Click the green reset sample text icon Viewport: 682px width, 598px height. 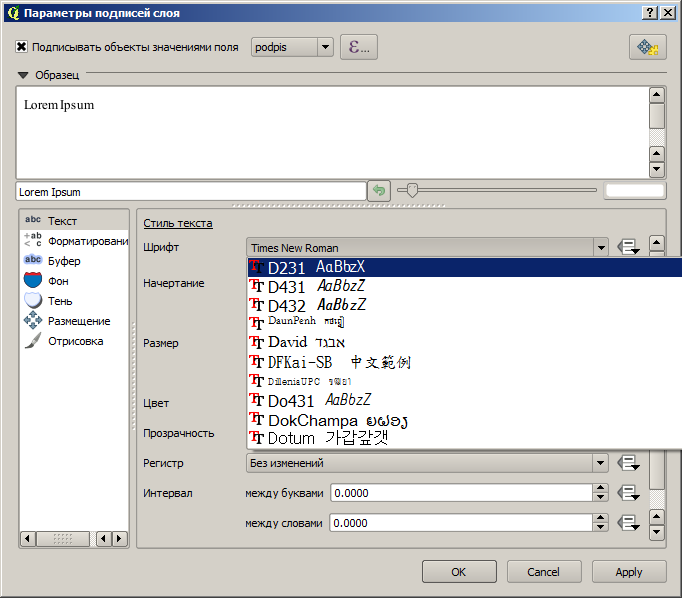pos(378,191)
